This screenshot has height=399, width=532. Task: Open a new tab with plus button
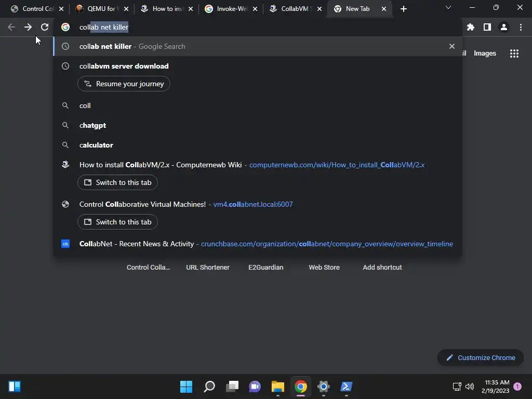click(x=403, y=9)
